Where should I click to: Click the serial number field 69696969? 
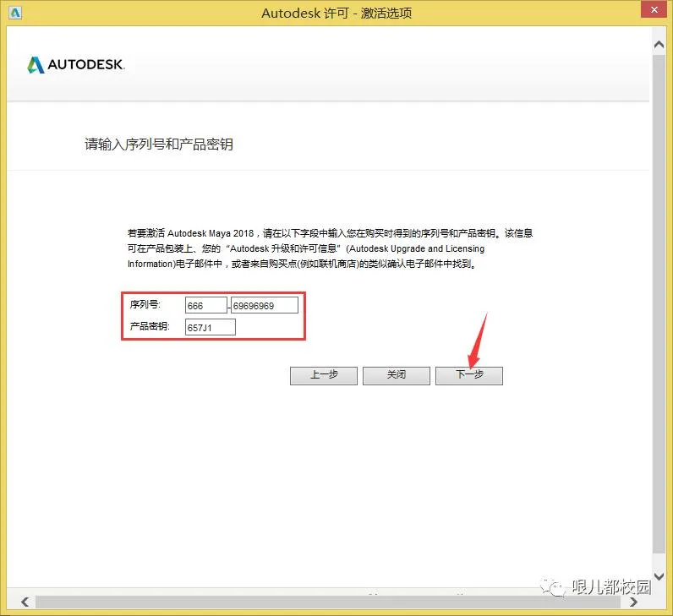pos(265,305)
